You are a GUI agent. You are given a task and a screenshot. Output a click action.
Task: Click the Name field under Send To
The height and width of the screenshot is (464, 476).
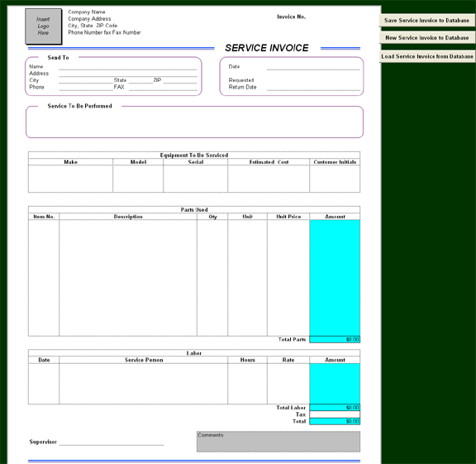pos(128,66)
